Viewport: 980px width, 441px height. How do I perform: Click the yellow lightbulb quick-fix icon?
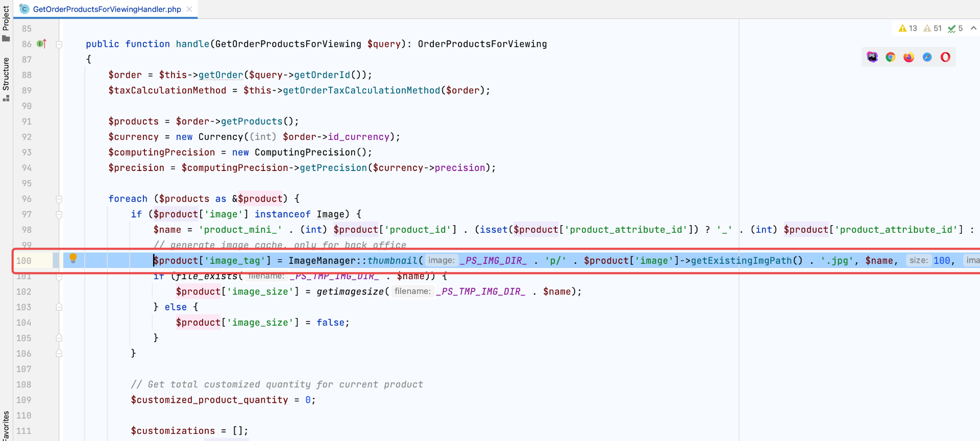click(x=73, y=258)
